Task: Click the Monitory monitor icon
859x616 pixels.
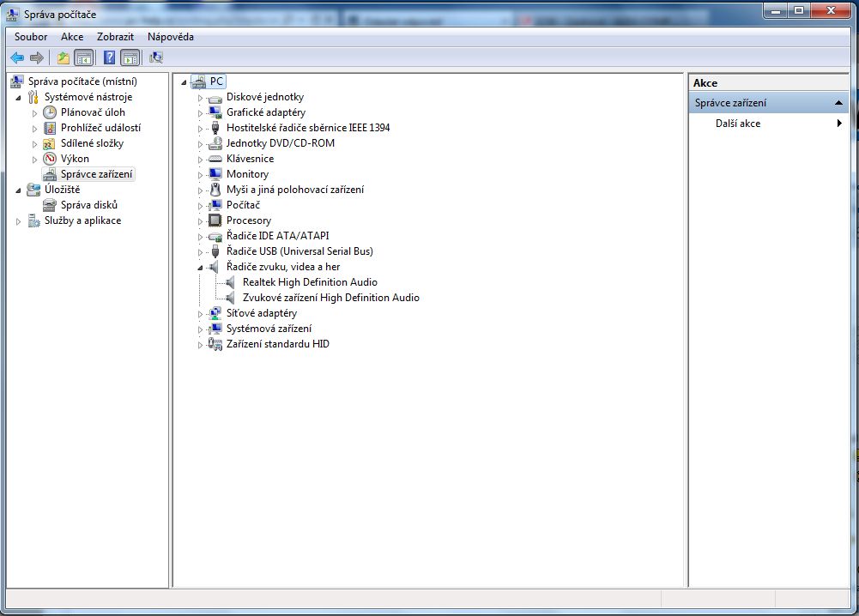Action: point(215,174)
